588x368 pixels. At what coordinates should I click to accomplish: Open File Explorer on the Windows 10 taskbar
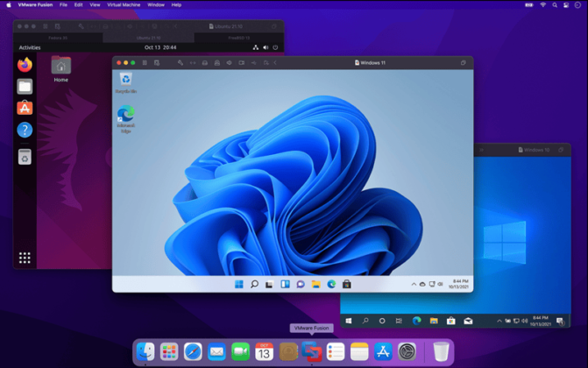click(434, 321)
